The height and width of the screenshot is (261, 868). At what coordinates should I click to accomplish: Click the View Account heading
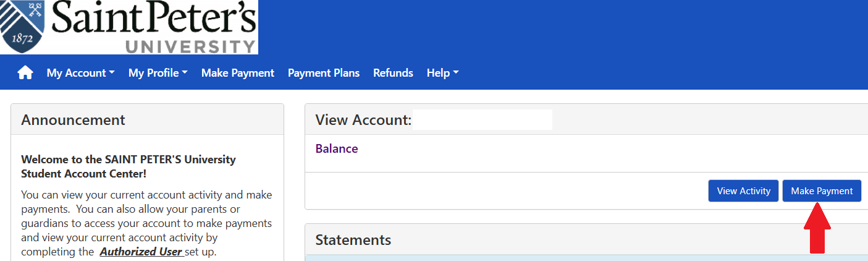[363, 120]
